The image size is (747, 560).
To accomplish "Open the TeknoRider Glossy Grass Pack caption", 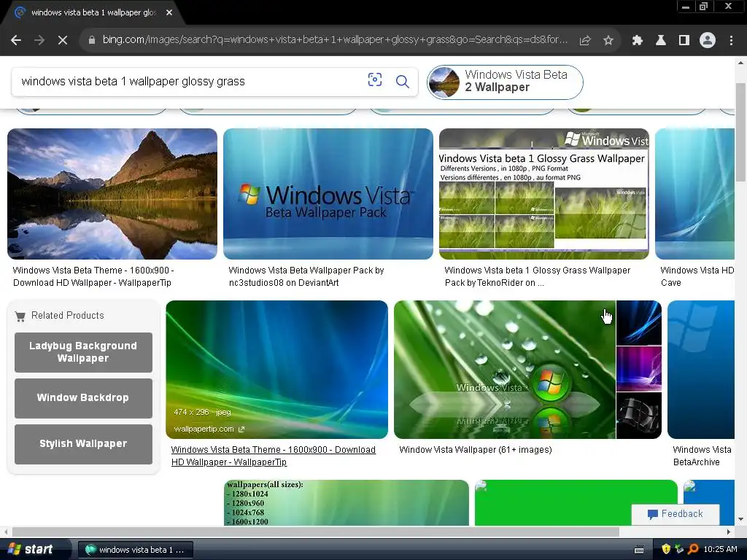I will click(x=537, y=276).
